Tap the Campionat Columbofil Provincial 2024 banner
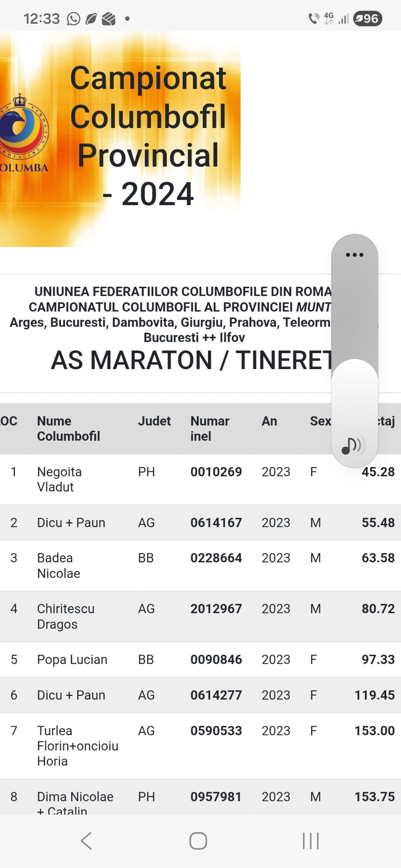 pyautogui.click(x=120, y=139)
